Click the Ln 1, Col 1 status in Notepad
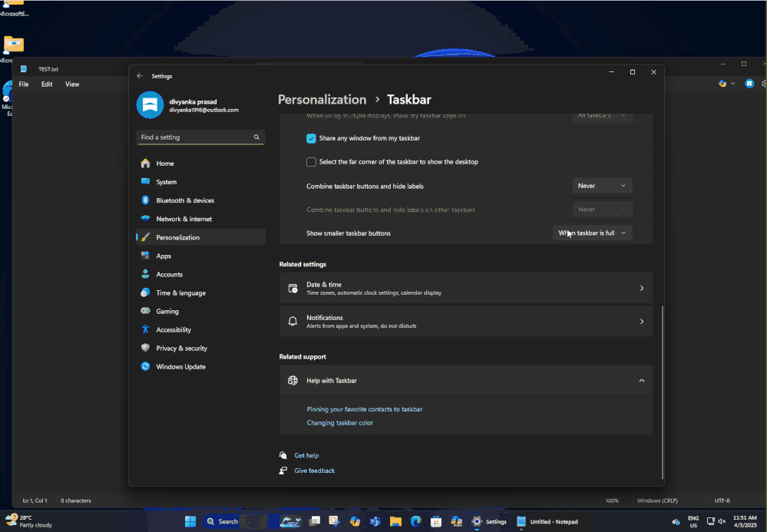This screenshot has height=532, width=767. pos(35,501)
